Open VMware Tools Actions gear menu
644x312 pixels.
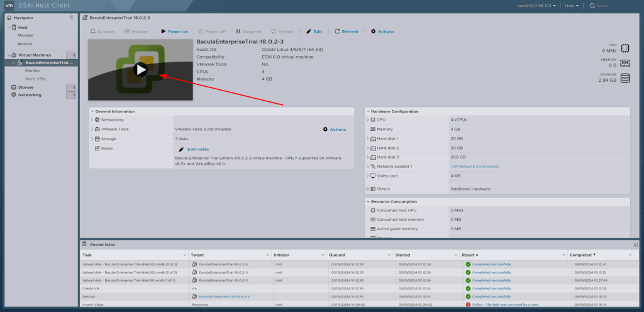pyautogui.click(x=334, y=129)
